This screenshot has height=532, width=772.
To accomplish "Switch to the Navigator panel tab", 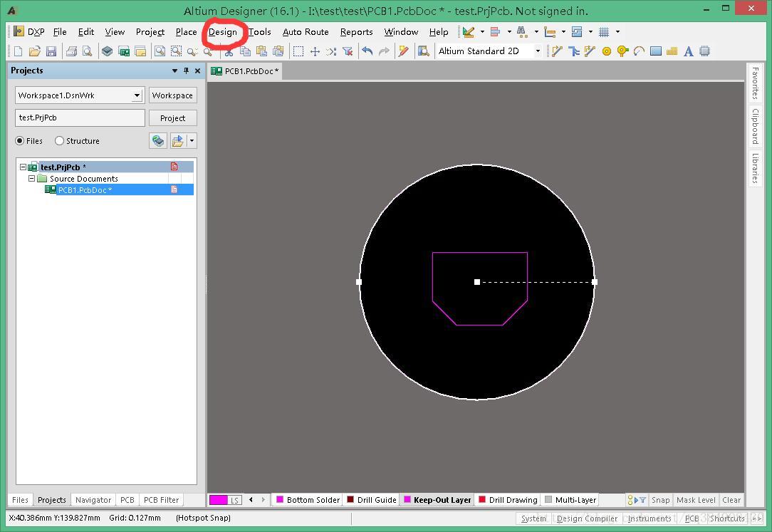I will [x=93, y=500].
